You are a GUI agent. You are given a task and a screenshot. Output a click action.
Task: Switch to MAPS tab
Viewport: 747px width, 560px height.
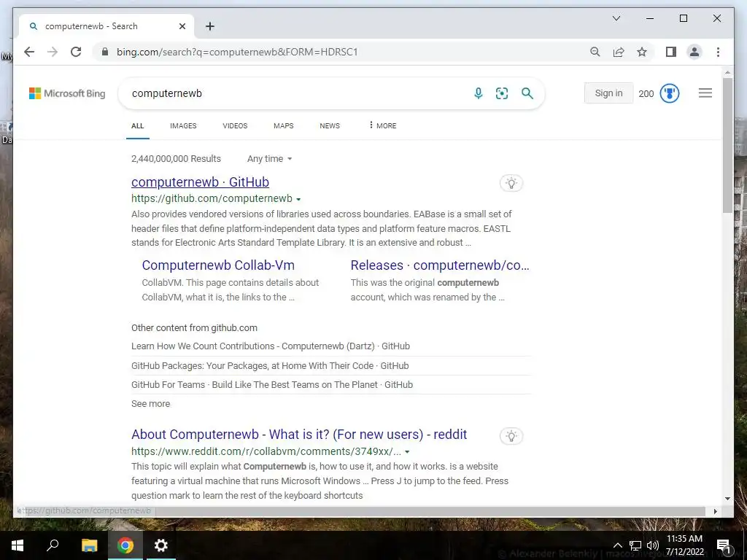point(284,125)
